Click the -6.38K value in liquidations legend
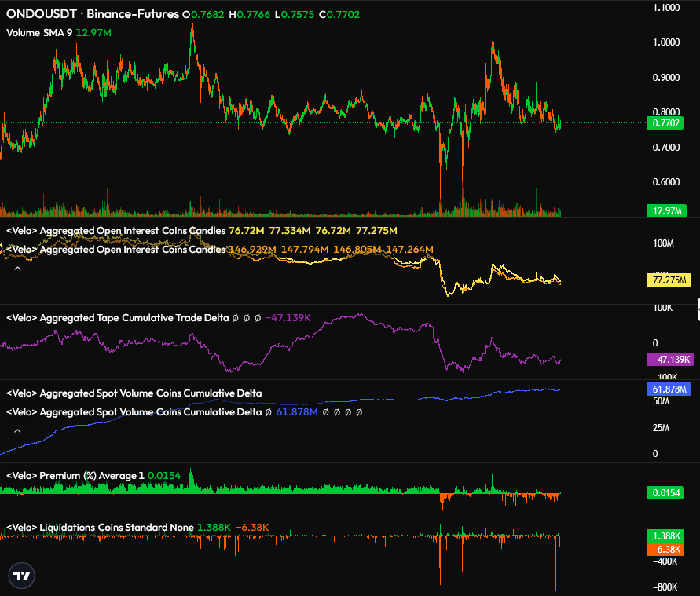The height and width of the screenshot is (596, 700). pyautogui.click(x=252, y=528)
